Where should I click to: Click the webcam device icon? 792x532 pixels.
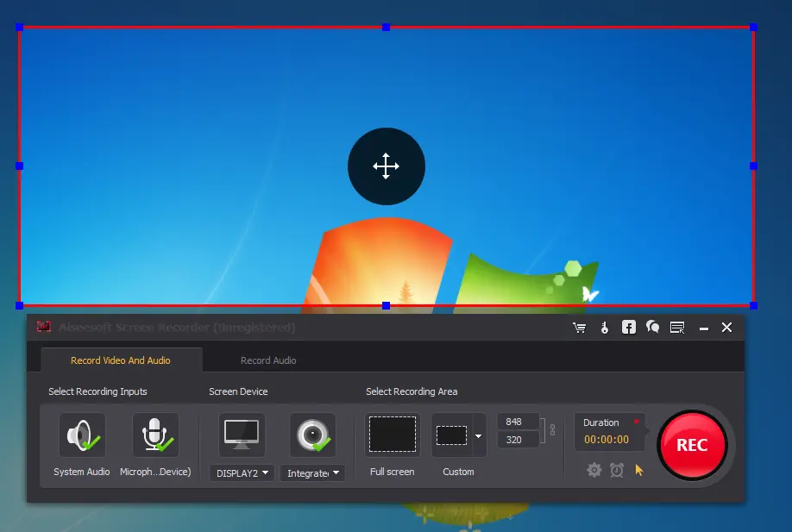coord(312,435)
